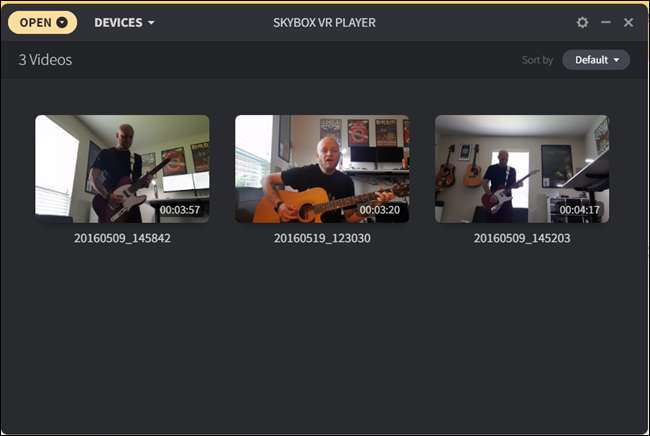
Task: Open the settings gear icon
Action: pos(582,22)
